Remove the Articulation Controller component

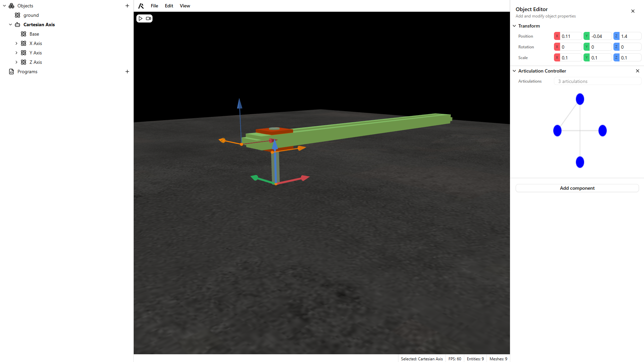(637, 71)
